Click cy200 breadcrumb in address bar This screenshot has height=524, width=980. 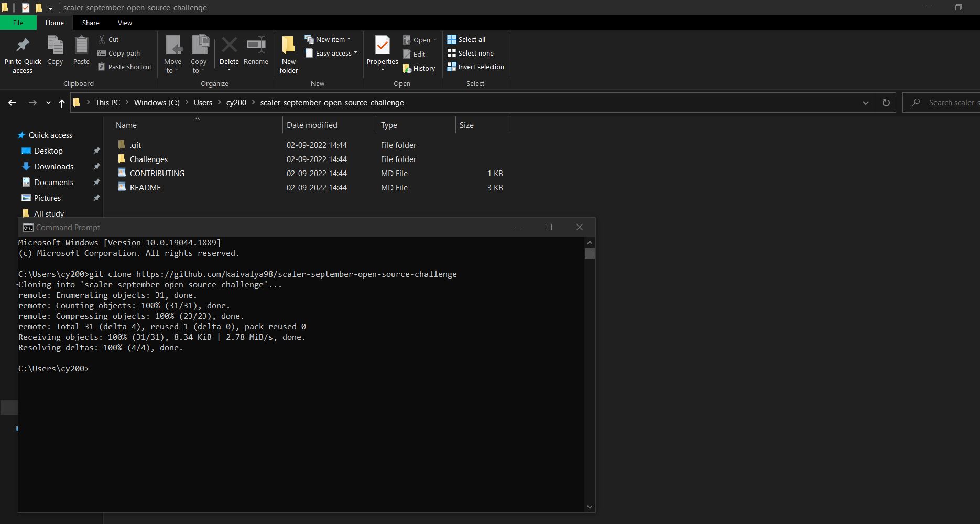(236, 103)
